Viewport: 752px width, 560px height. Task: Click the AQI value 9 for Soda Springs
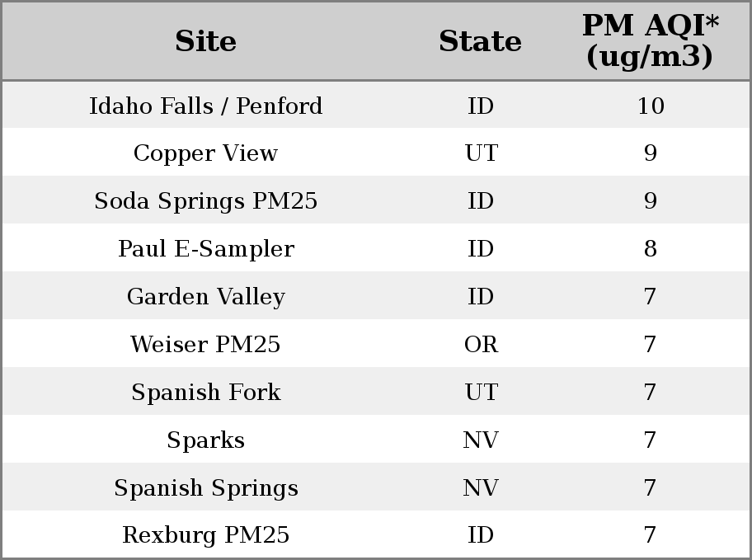(651, 201)
